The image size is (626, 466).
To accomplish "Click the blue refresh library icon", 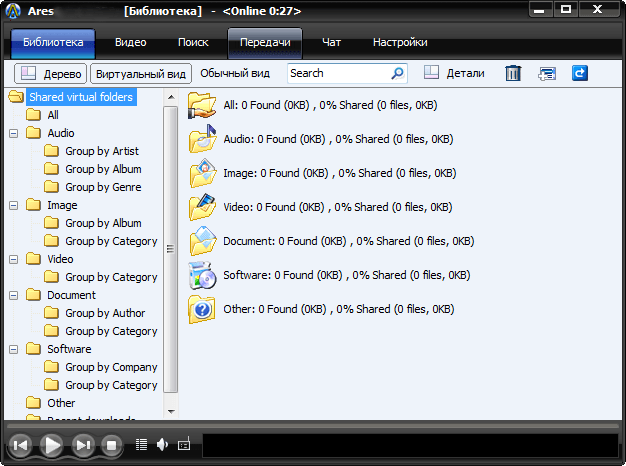I will (x=580, y=73).
